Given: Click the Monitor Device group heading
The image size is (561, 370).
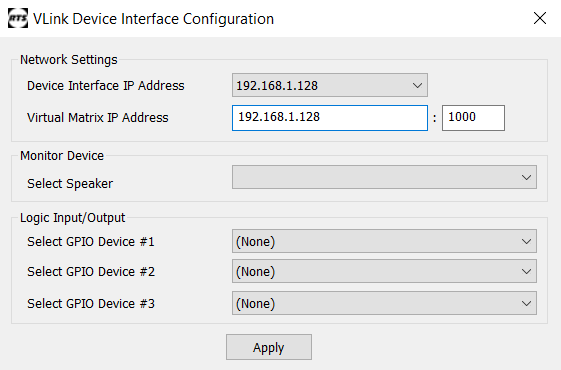Looking at the screenshot, I should pos(62,156).
